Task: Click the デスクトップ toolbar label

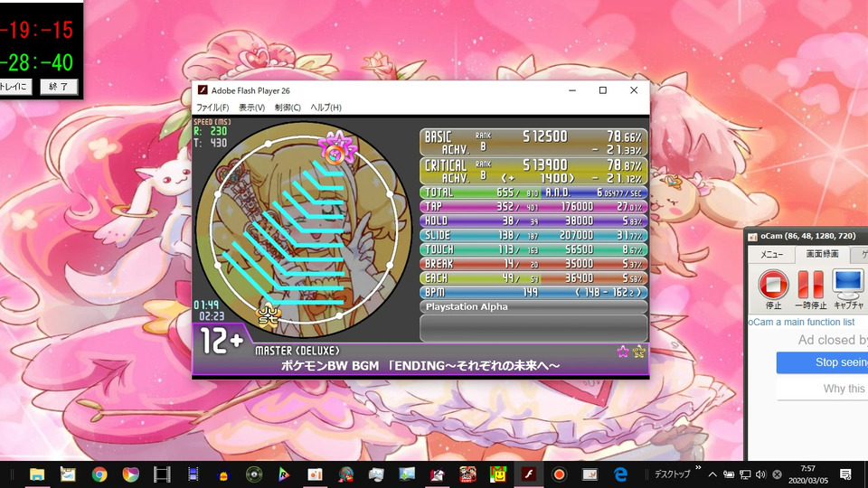Action: (x=672, y=474)
